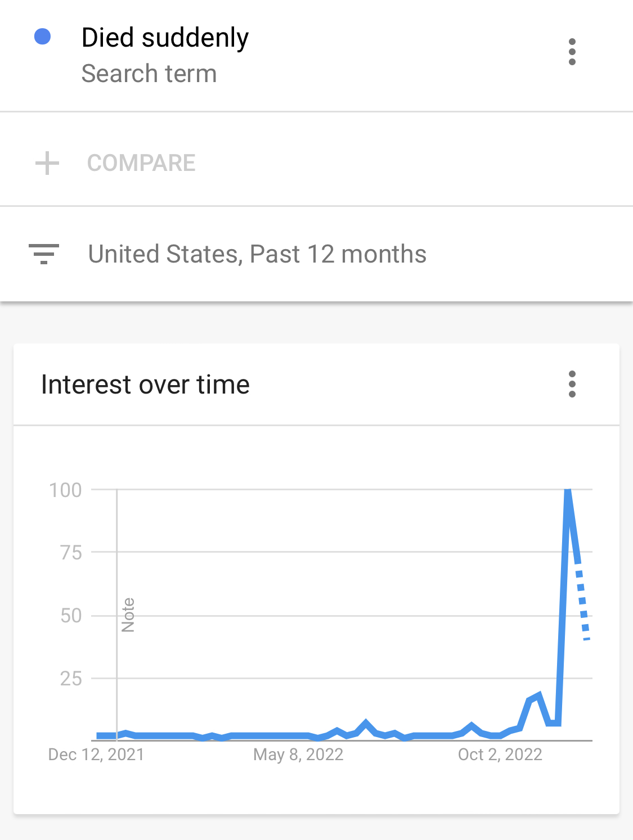633x840 pixels.
Task: Click the 75 value gridline label
Action: (x=71, y=553)
